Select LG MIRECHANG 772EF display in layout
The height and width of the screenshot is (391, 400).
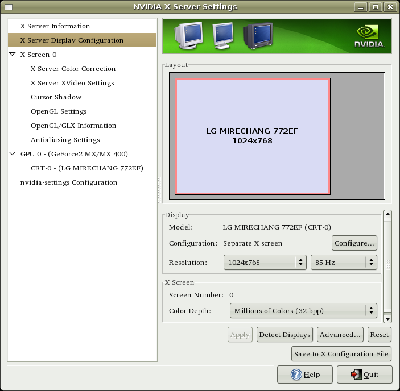253,136
